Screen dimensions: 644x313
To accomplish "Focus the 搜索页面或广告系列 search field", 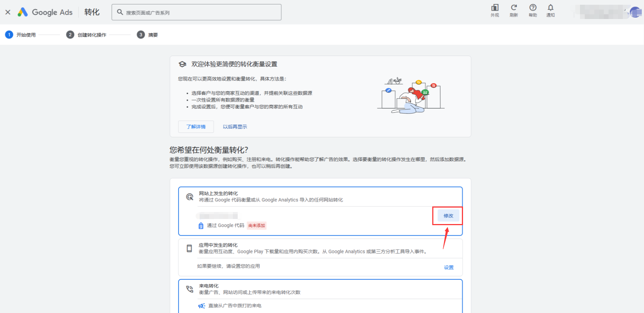I will pos(196,12).
